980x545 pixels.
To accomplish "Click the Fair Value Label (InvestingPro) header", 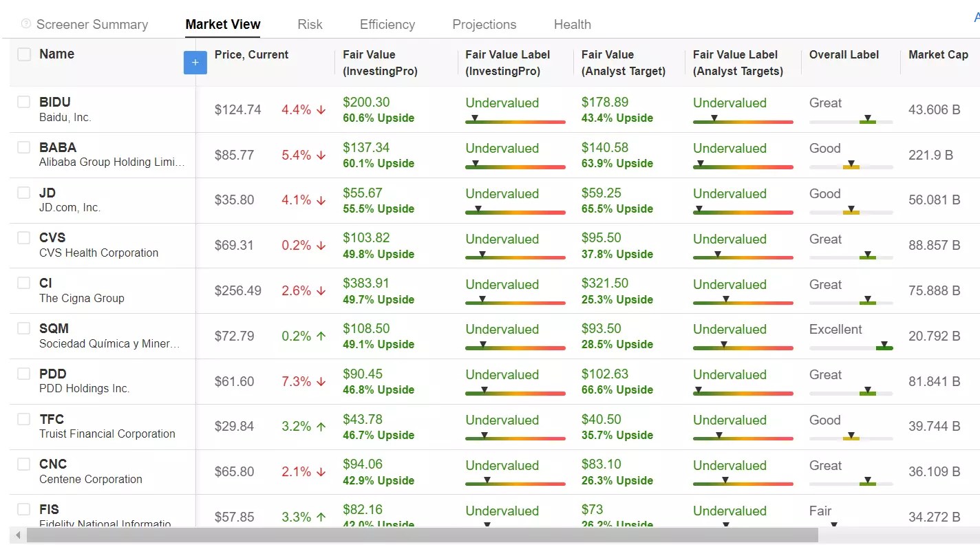I will [x=507, y=63].
